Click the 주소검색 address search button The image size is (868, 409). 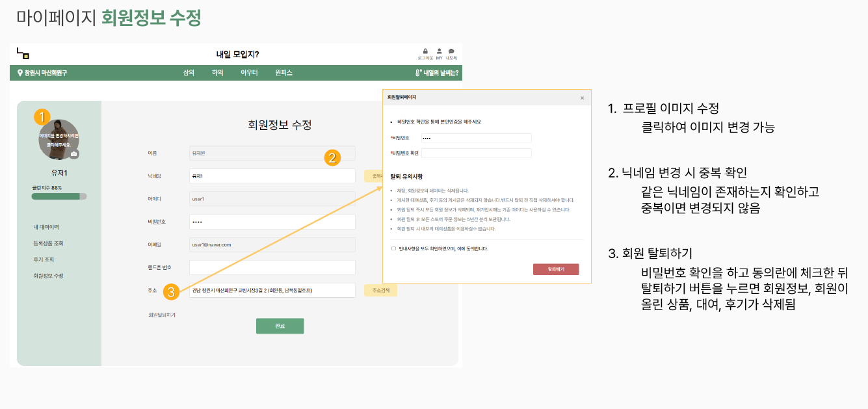coord(380,290)
